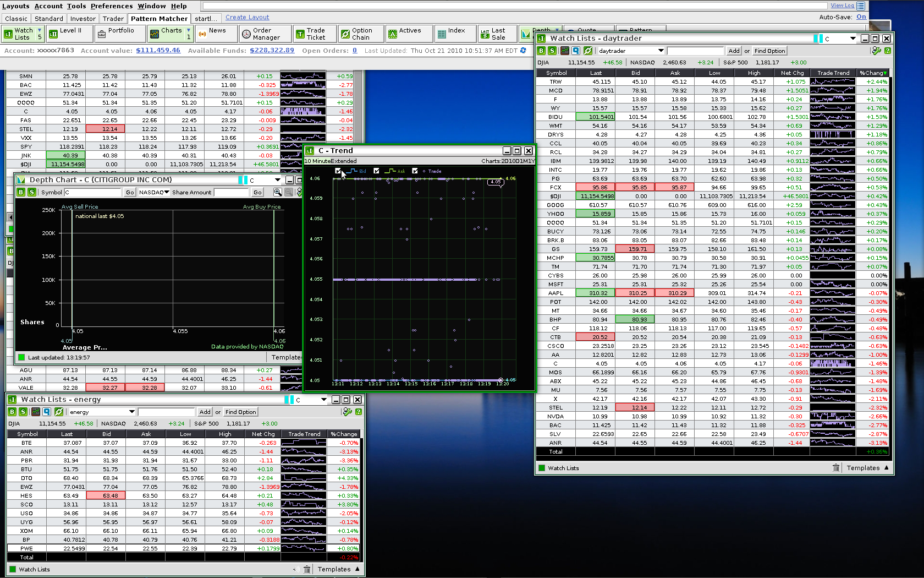
Task: Toggle the Trade series checkbox in C-Trend
Action: coord(415,171)
